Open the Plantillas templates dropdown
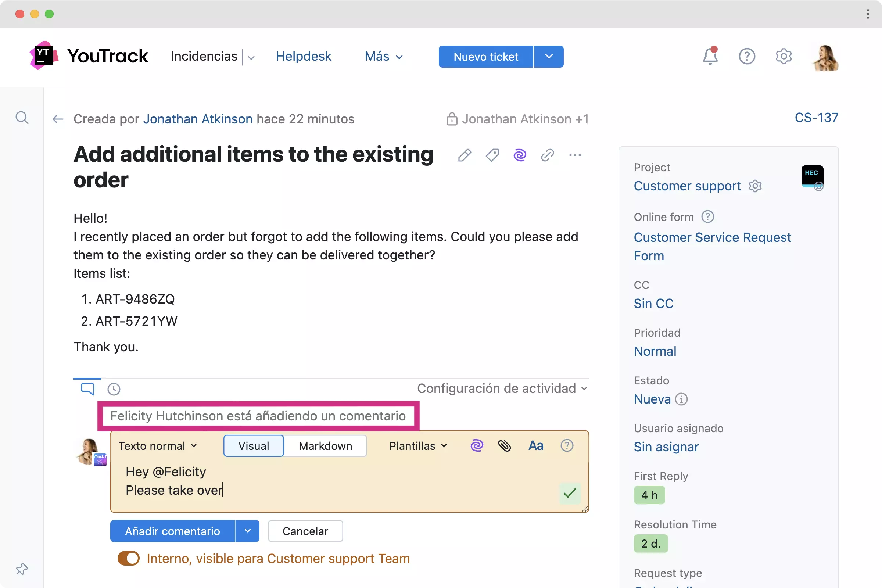 [x=418, y=445]
